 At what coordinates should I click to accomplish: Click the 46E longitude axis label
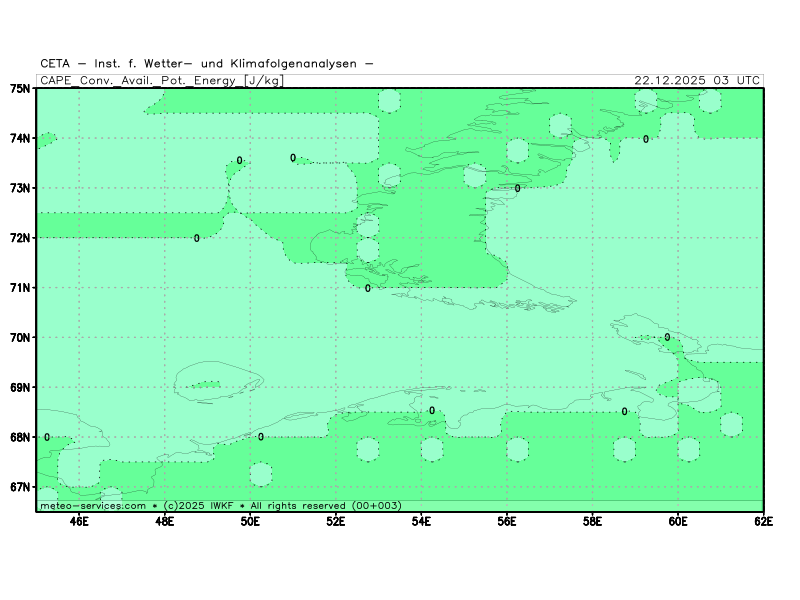pos(78,521)
